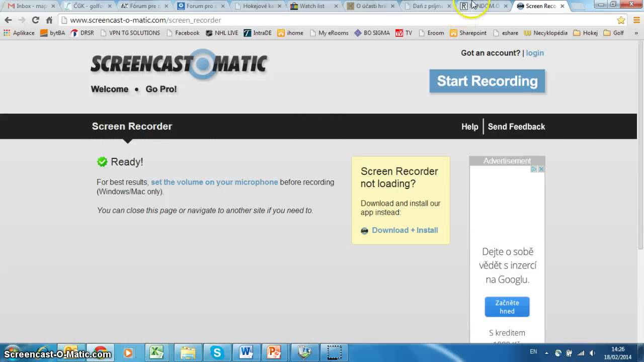
Task: Close the advertisement with its X
Action: tap(541, 169)
